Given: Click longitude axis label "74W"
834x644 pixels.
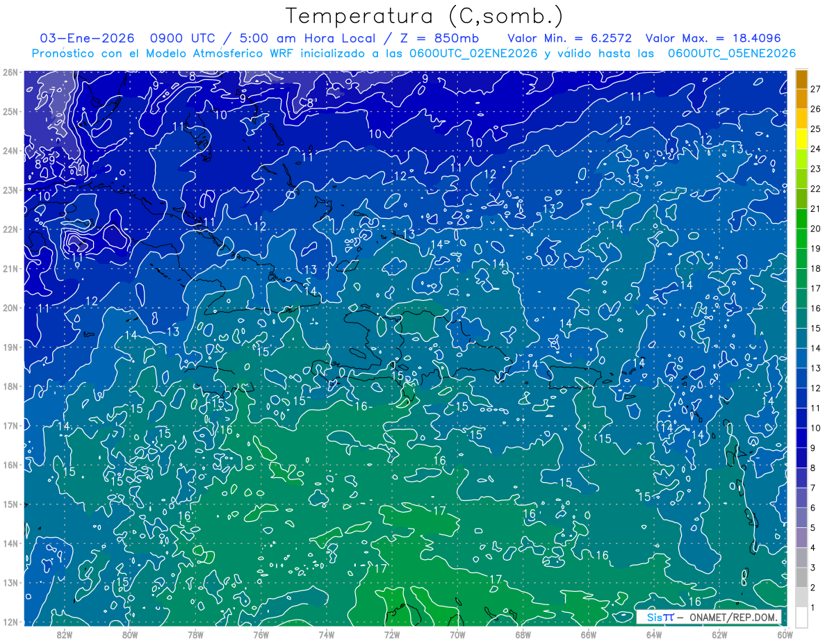Looking at the screenshot, I should 327,634.
